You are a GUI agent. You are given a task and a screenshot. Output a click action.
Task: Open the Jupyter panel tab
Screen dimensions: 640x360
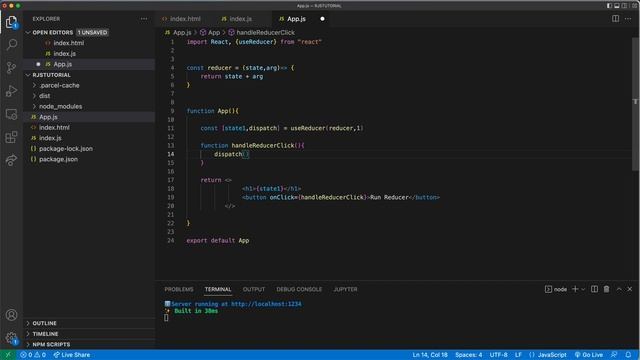345,289
